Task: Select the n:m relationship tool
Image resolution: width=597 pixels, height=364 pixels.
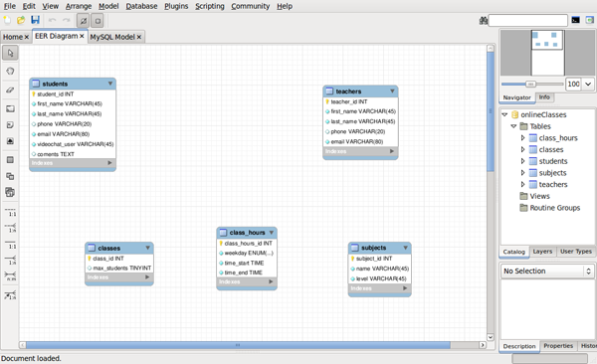Action: click(10, 275)
